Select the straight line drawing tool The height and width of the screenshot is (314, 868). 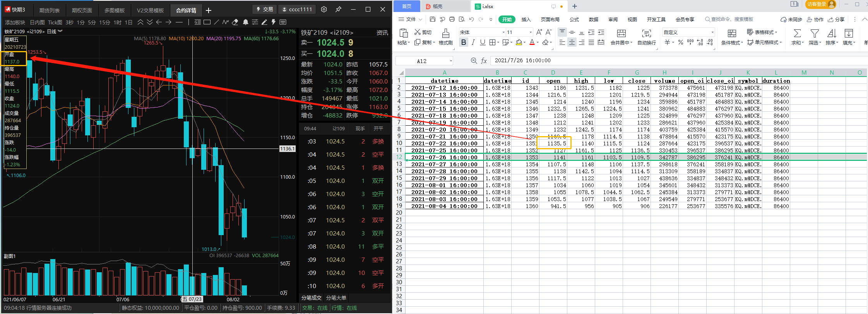[x=216, y=22]
